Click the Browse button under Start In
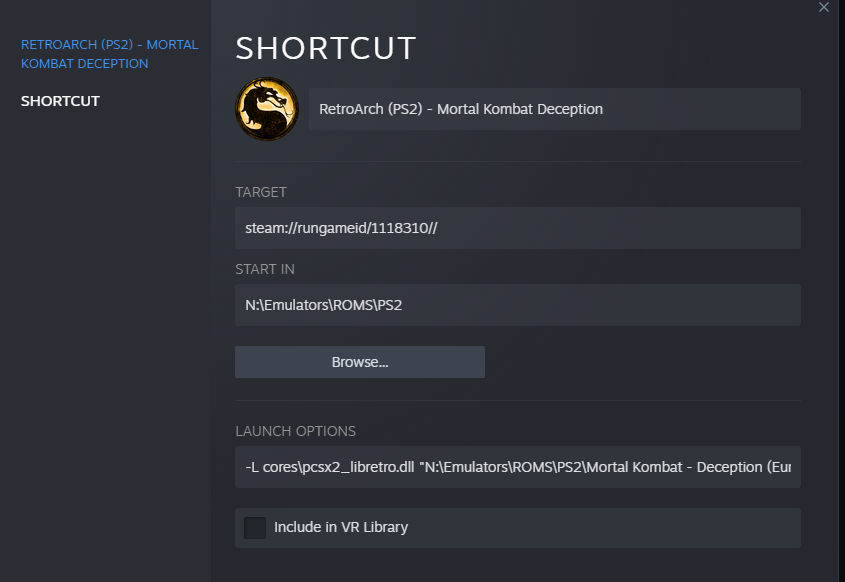845x582 pixels. (x=359, y=361)
